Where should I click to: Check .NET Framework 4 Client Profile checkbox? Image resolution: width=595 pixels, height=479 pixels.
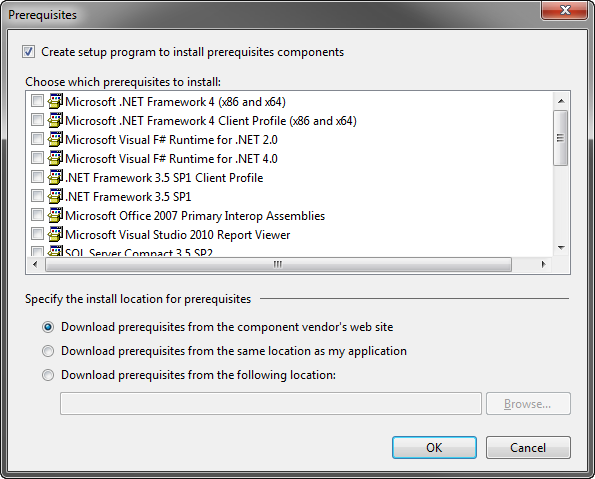tap(37, 120)
